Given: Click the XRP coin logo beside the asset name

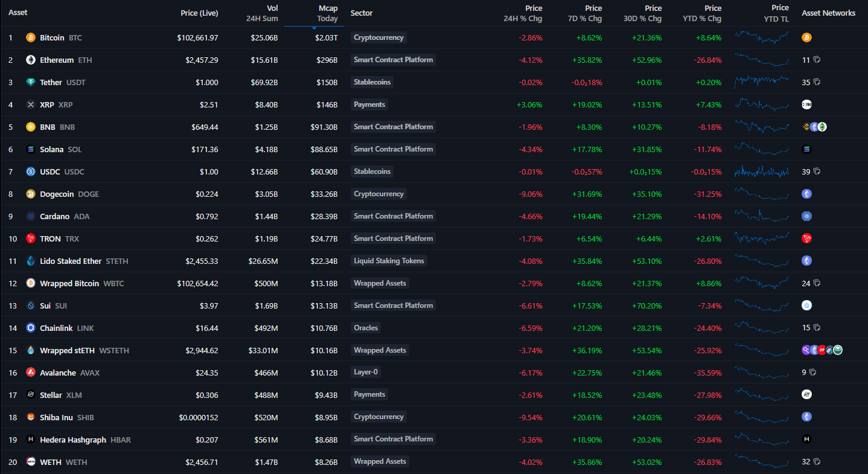Looking at the screenshot, I should coord(31,104).
